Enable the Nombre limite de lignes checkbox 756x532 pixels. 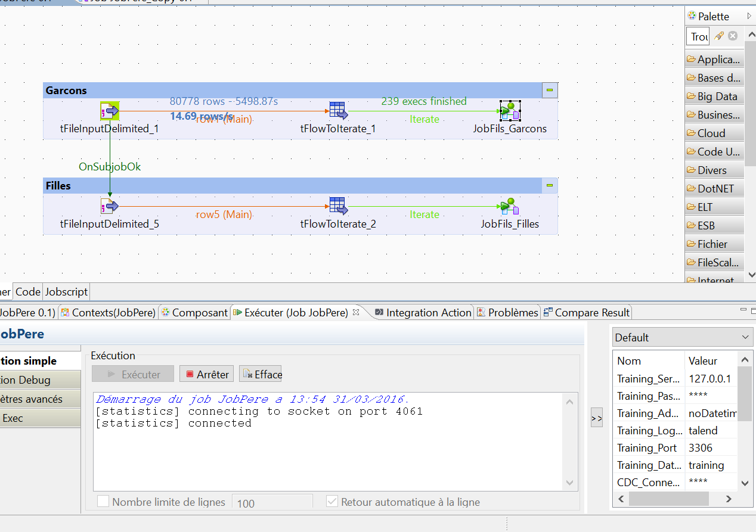pos(103,501)
